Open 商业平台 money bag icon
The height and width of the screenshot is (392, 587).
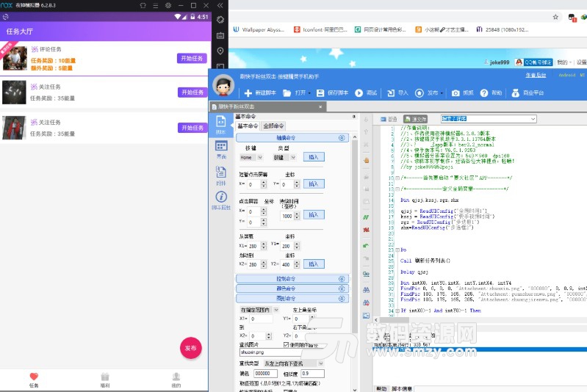pyautogui.click(x=516, y=92)
